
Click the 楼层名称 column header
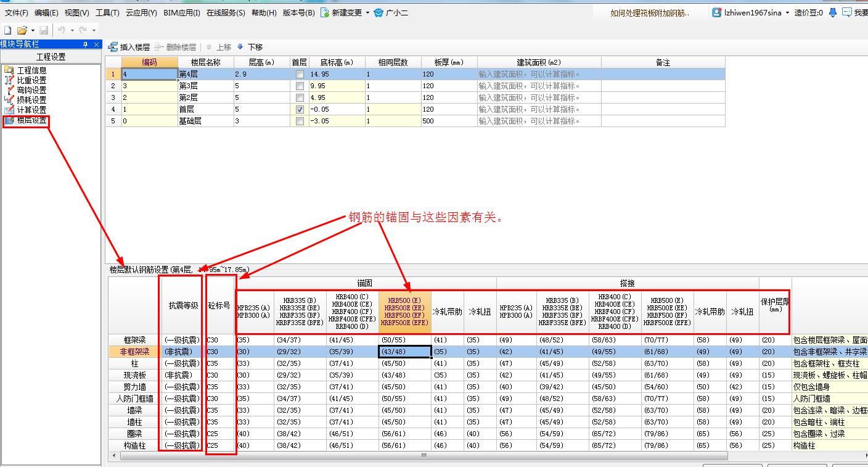tap(206, 62)
